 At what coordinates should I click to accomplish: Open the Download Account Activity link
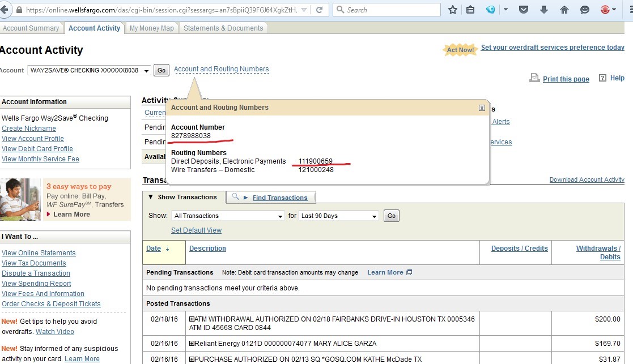[x=587, y=179]
